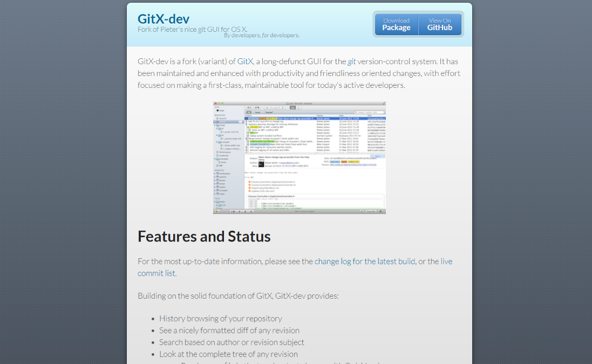Open the View On GitHub button
The width and height of the screenshot is (592, 364).
click(440, 24)
